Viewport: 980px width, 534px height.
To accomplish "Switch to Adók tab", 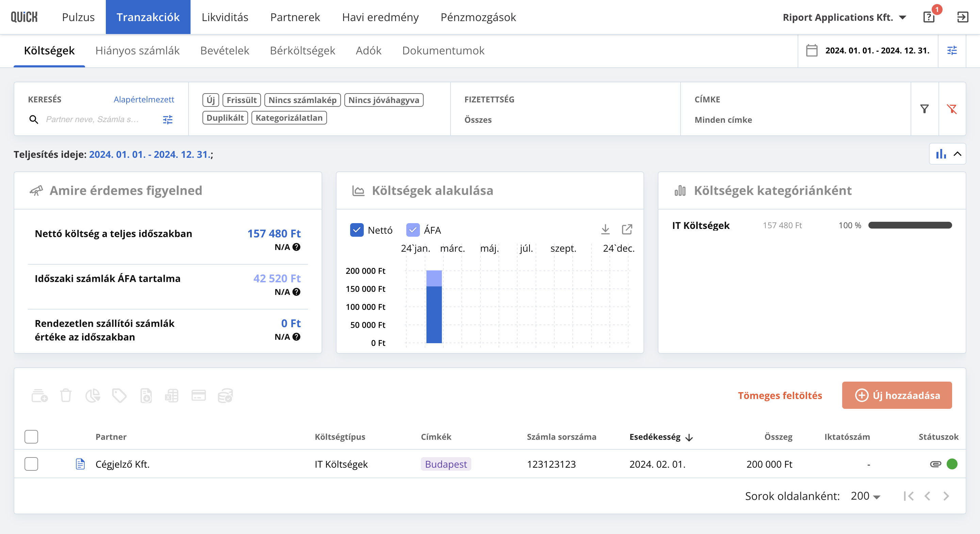I will pos(369,51).
